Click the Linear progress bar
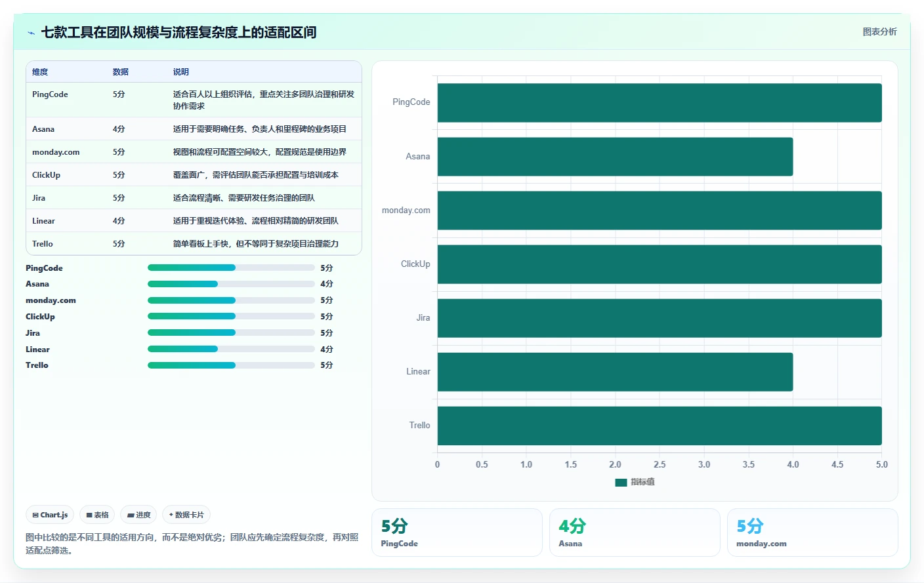The image size is (924, 583). click(x=231, y=349)
